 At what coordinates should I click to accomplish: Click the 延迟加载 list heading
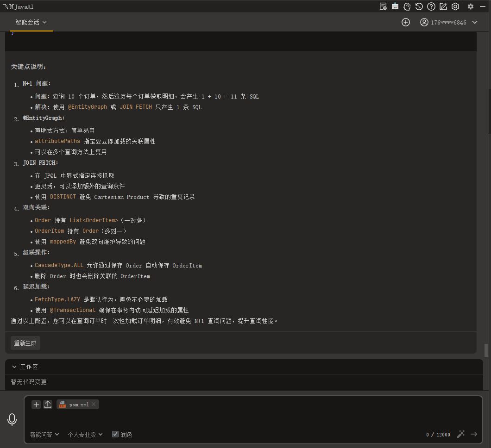[x=36, y=286]
